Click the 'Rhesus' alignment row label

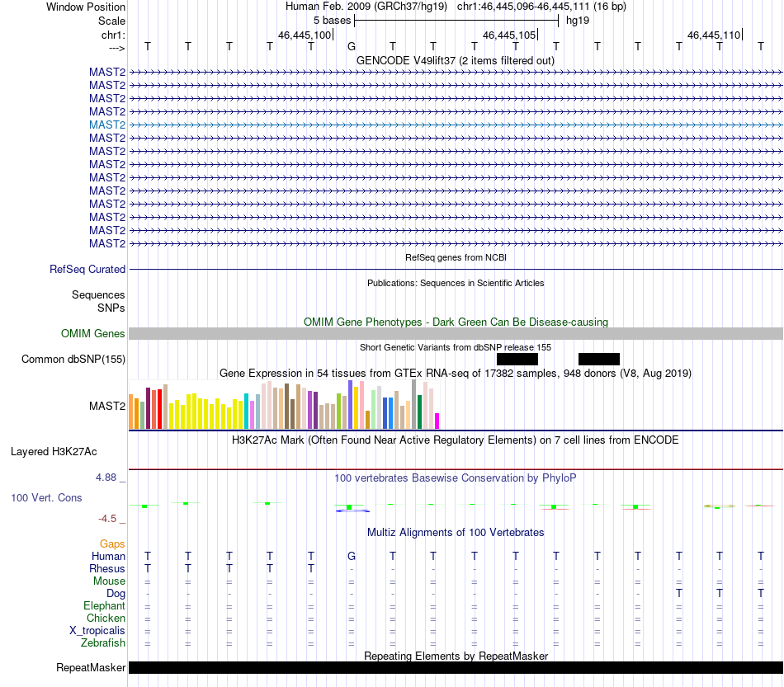point(107,568)
